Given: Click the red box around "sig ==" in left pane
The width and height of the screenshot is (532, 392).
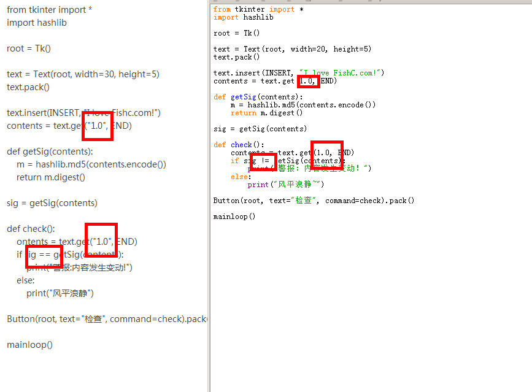Looking at the screenshot, I should [44, 255].
